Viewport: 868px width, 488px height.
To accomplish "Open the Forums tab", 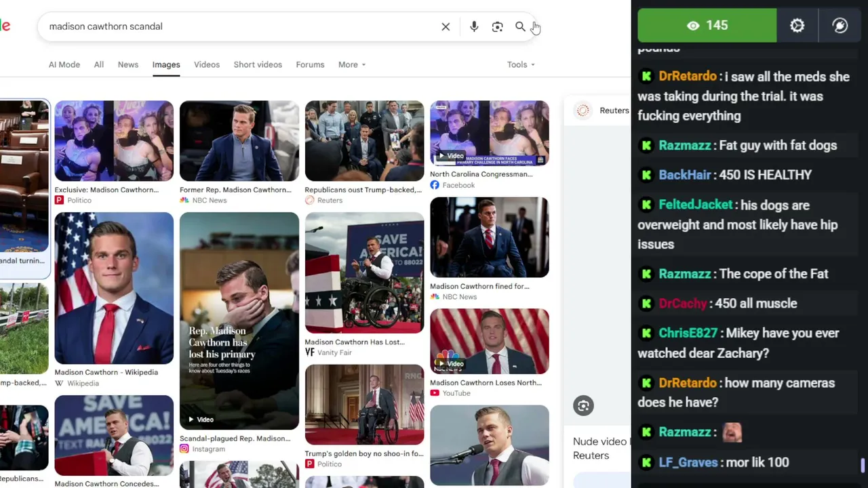I will click(x=310, y=64).
